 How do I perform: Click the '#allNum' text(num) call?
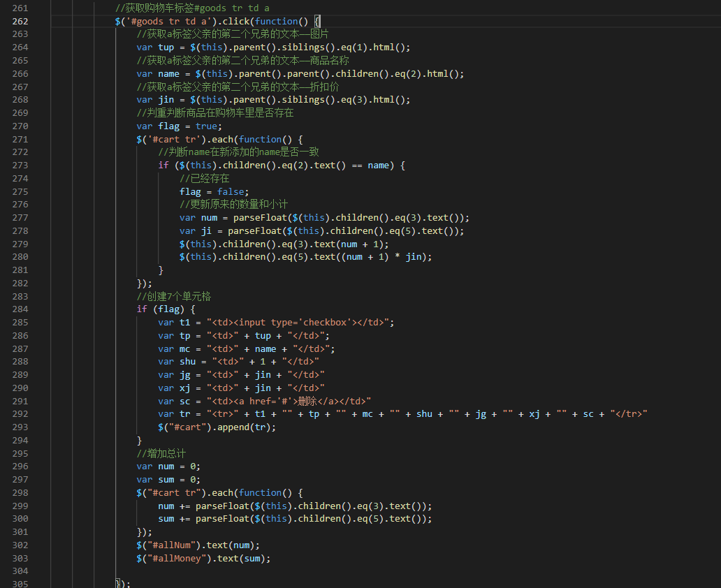[198, 545]
